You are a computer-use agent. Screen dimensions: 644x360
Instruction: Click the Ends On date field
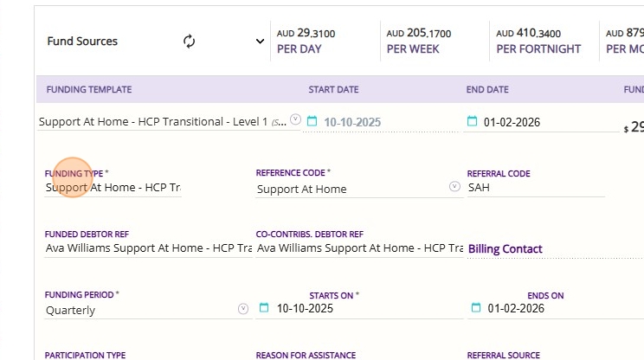tap(516, 309)
